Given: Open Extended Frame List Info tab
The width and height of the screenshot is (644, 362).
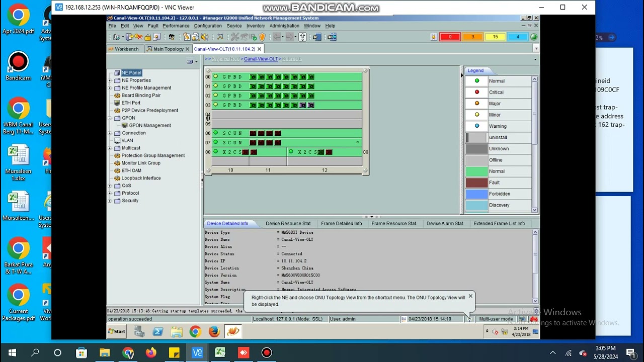Looking at the screenshot, I should coord(499,223).
